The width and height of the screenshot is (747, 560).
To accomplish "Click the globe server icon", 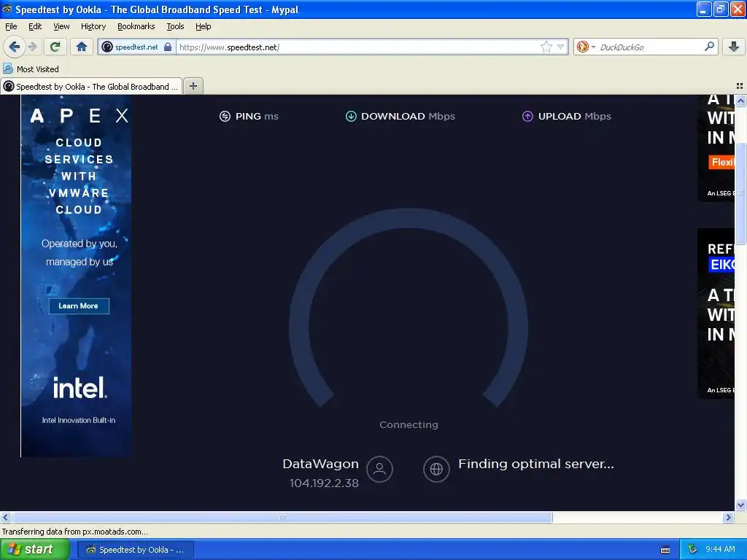I will click(x=436, y=469).
